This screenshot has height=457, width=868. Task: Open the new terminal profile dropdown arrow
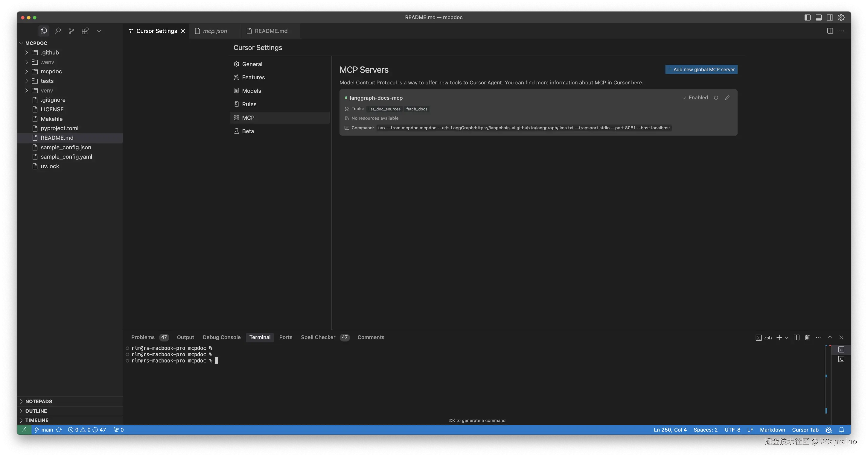pyautogui.click(x=786, y=338)
